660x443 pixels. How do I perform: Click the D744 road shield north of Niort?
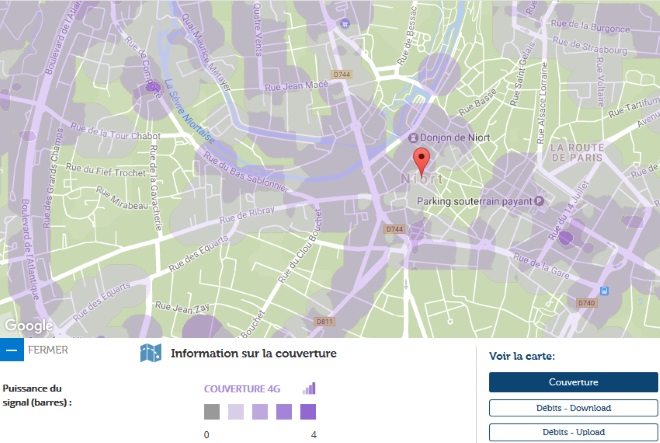[x=341, y=74]
